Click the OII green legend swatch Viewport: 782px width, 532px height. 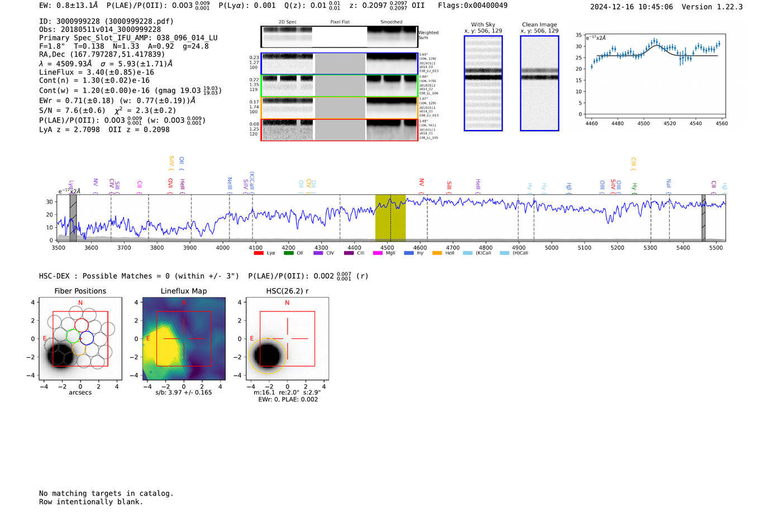coord(288,253)
